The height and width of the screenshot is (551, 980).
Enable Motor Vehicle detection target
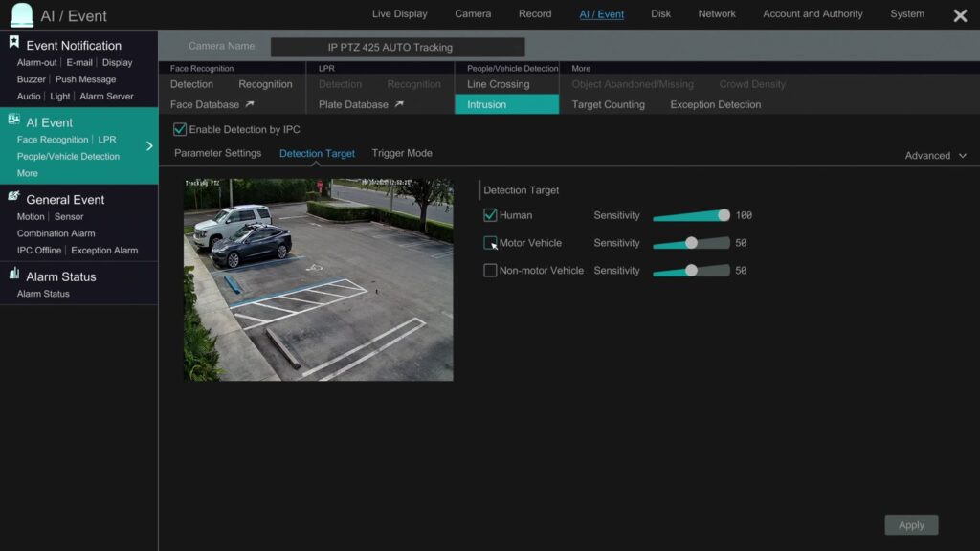(x=490, y=243)
